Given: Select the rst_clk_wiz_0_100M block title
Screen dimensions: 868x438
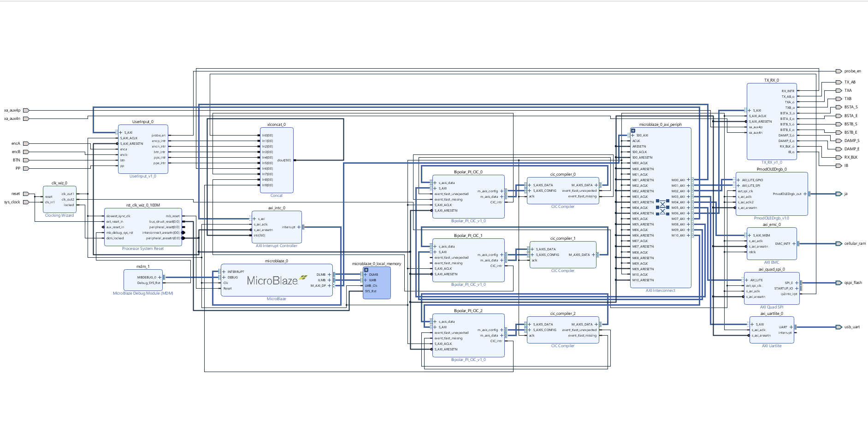Looking at the screenshot, I should pyautogui.click(x=143, y=206).
